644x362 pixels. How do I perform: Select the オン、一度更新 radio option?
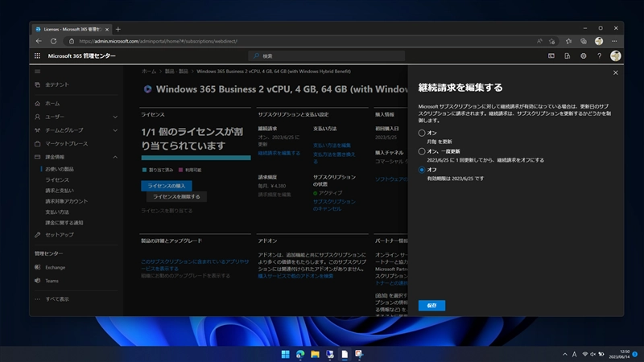click(x=422, y=151)
